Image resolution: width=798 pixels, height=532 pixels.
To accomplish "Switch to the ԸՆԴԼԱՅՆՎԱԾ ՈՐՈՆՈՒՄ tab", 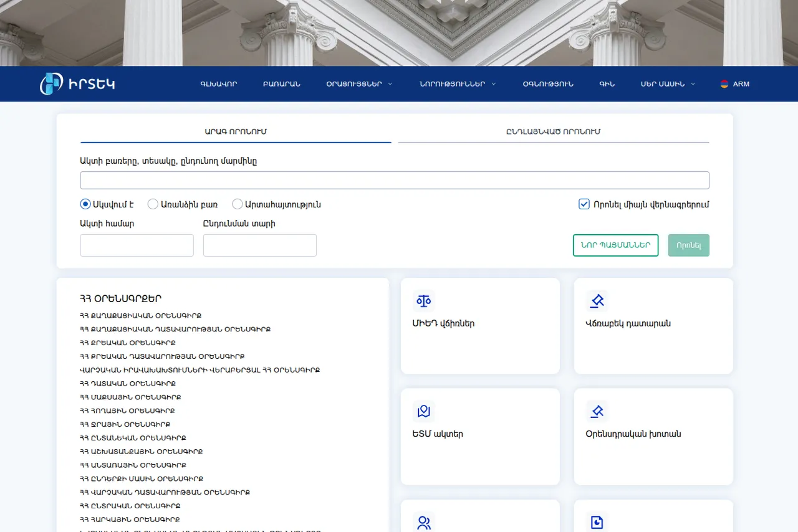I will 554,132.
